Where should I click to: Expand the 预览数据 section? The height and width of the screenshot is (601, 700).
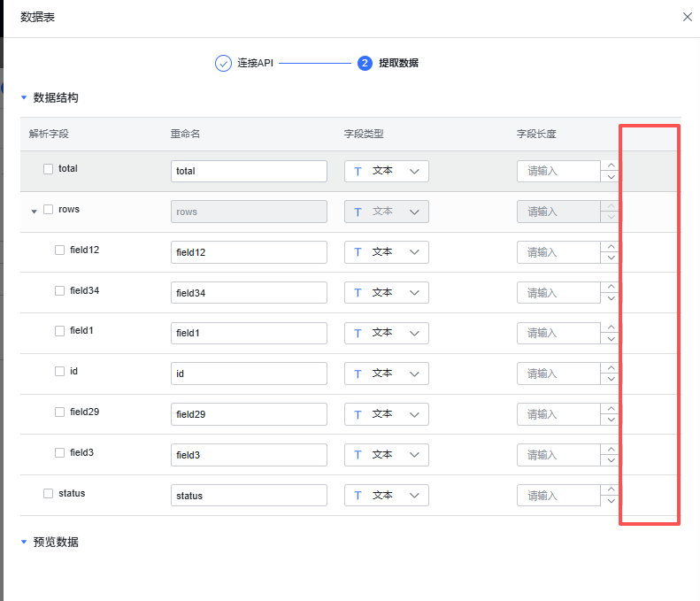[x=24, y=542]
